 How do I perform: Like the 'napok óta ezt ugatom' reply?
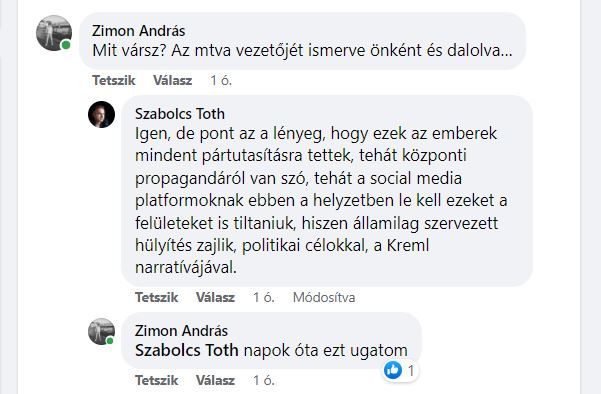[x=156, y=380]
